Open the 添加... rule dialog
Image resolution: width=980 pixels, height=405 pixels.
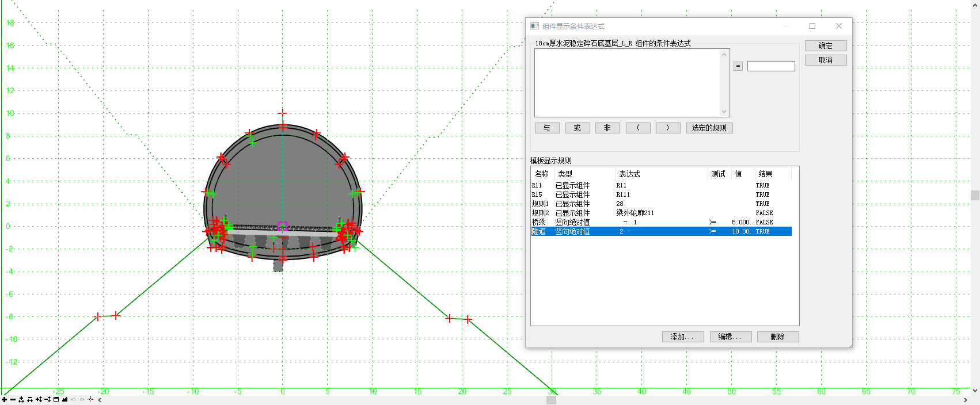coord(682,337)
